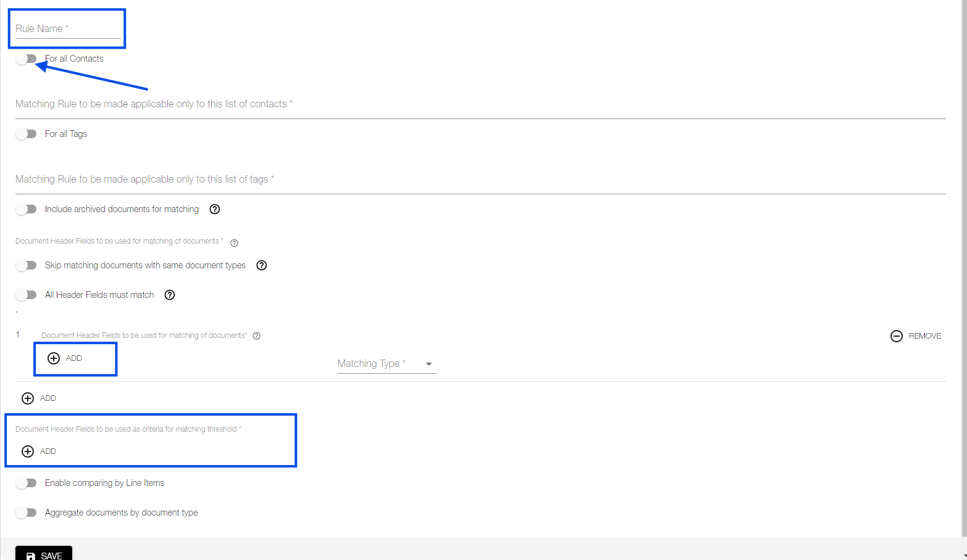Screen dimensions: 967x560
Task: Toggle Aggregate documents by document type
Action: coord(27,513)
